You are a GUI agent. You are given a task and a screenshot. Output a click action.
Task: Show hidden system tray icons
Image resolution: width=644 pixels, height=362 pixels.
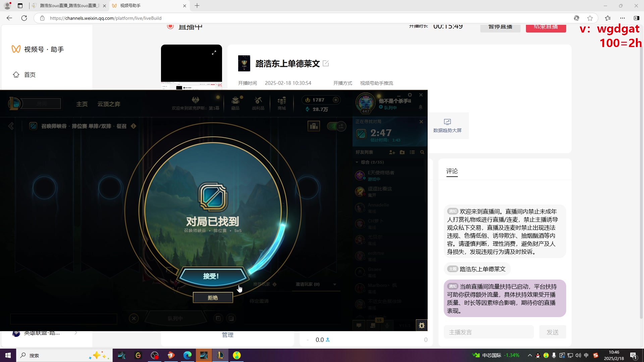coord(530,355)
